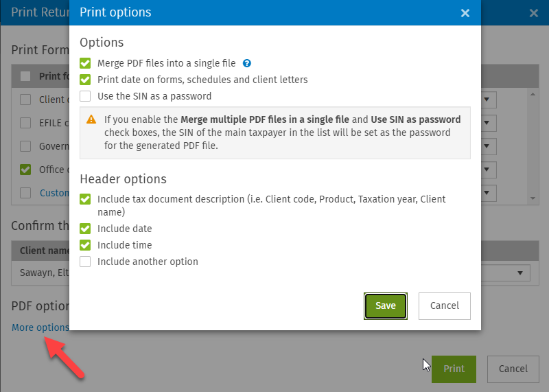Check Include another option
Viewport: 549px width, 392px height.
[85, 262]
